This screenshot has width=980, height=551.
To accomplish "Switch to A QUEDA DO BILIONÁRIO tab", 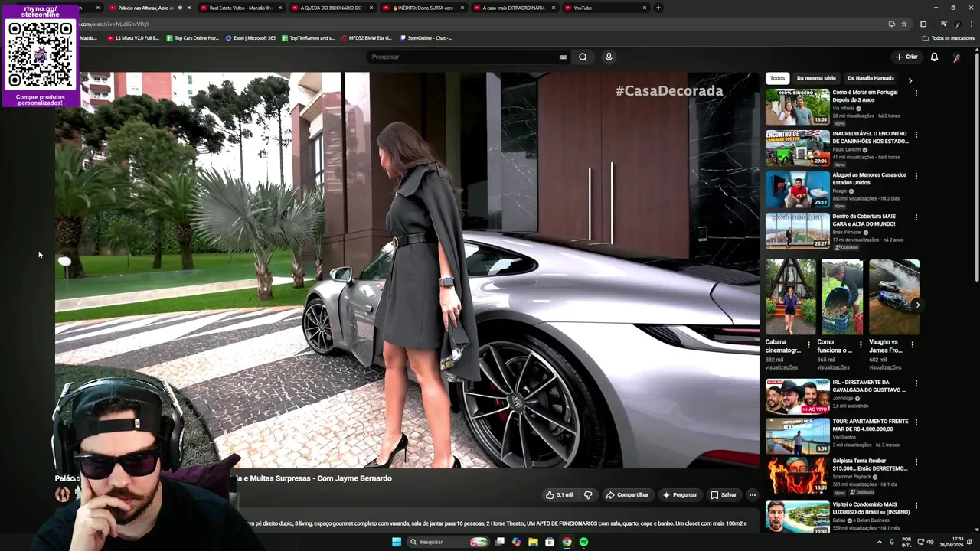I will [332, 8].
